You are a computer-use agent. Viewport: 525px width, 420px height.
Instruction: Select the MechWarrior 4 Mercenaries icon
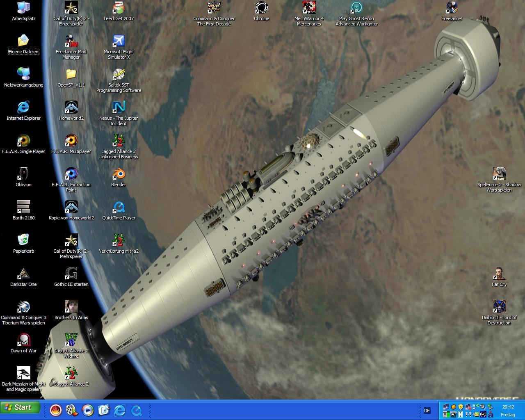(309, 8)
